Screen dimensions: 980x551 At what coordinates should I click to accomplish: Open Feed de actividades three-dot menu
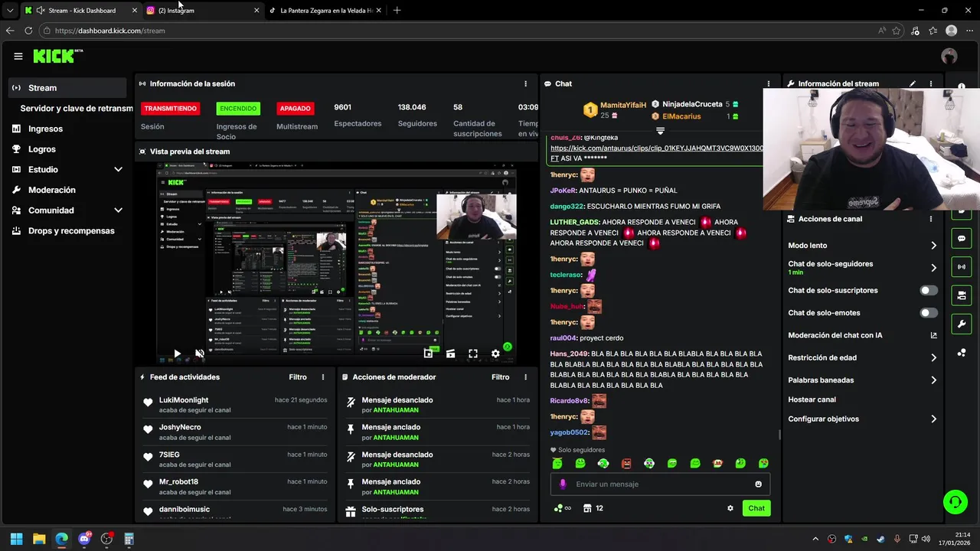[323, 377]
